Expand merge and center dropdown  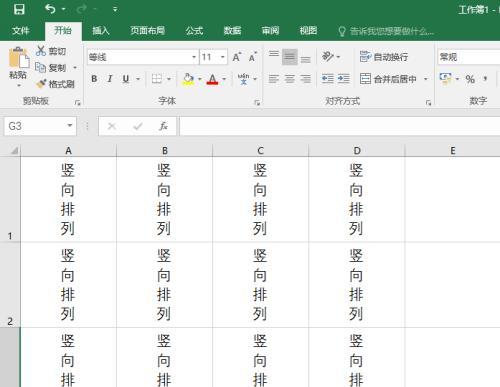click(426, 79)
